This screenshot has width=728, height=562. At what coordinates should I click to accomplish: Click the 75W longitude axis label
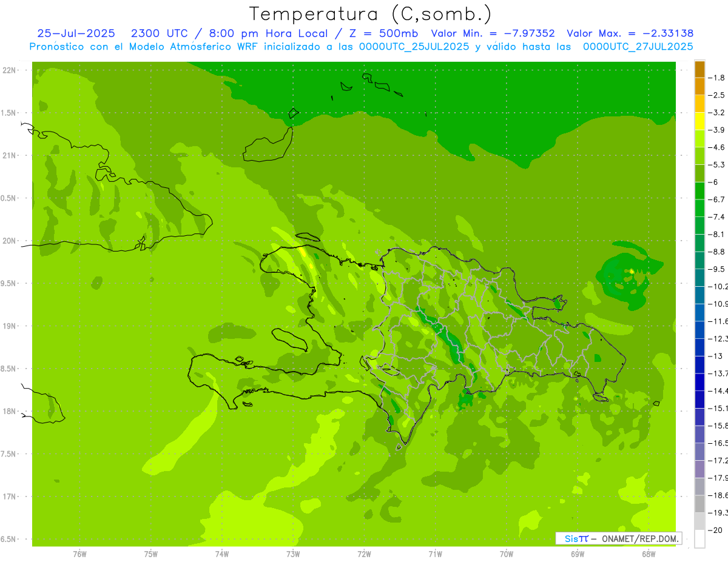pos(151,554)
